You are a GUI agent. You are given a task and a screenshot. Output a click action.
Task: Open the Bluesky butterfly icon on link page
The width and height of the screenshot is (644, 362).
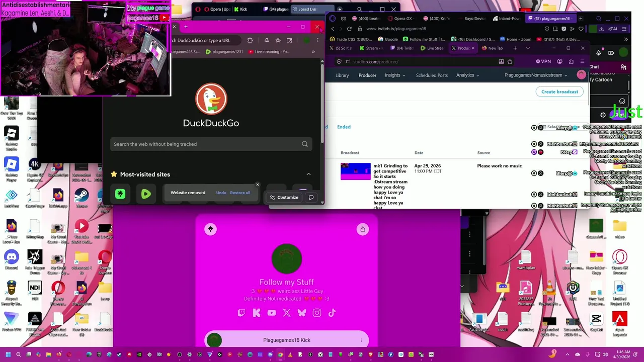(x=302, y=313)
